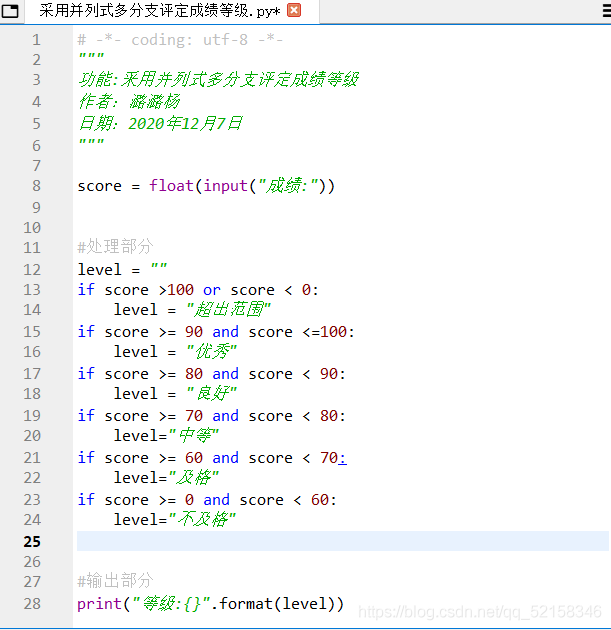Click line number 13 in the gutter
Screen dimensions: 611x630
32,290
